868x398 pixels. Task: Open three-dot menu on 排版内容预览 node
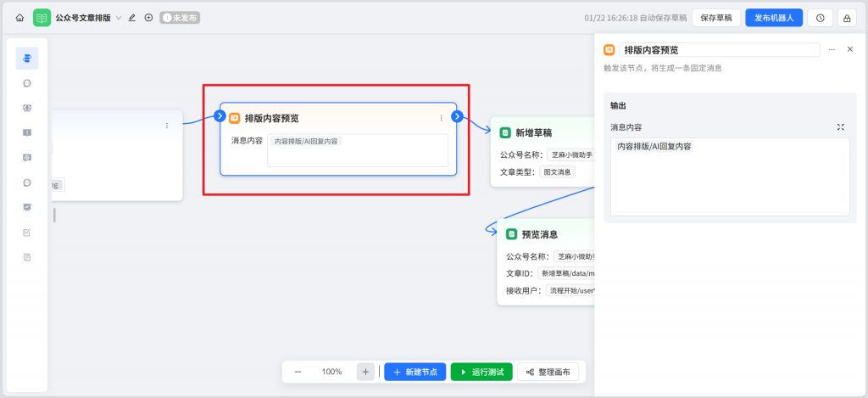441,118
